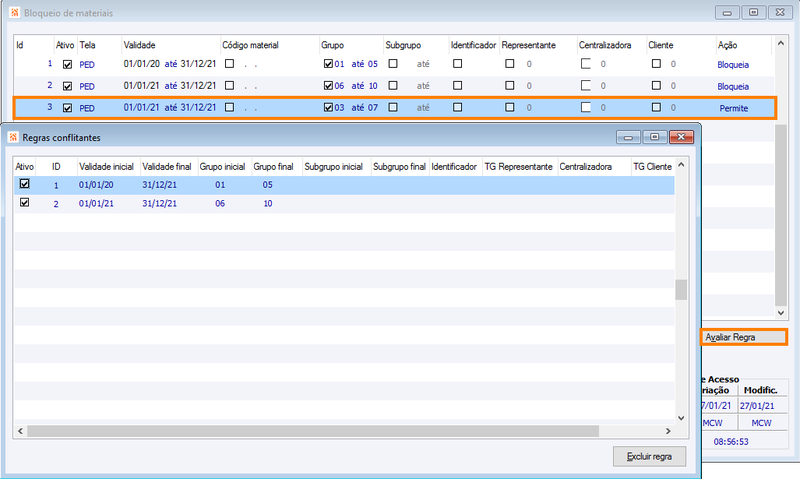This screenshot has height=479, width=800.
Task: Enable Código material checkbox in row 1
Action: click(230, 64)
